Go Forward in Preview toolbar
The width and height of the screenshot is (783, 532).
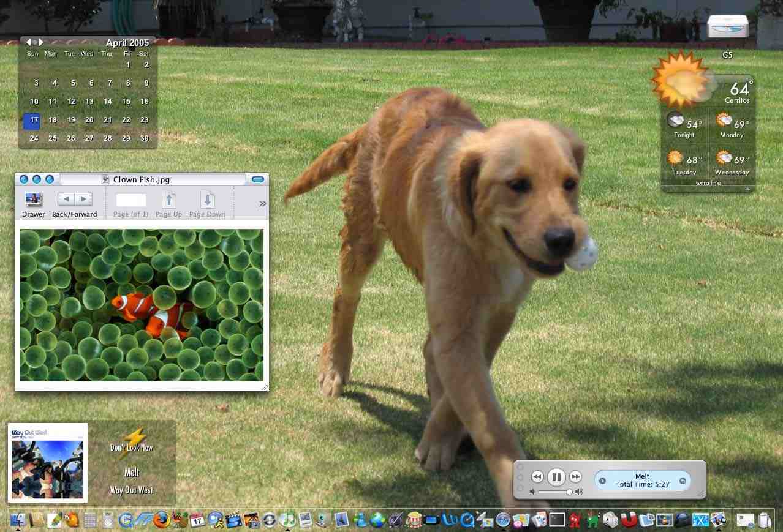tap(83, 199)
